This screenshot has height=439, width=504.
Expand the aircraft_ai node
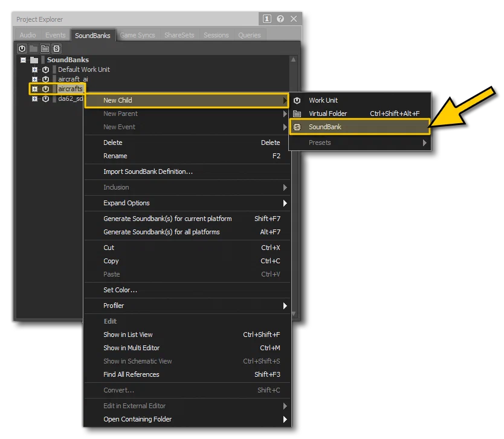point(34,79)
